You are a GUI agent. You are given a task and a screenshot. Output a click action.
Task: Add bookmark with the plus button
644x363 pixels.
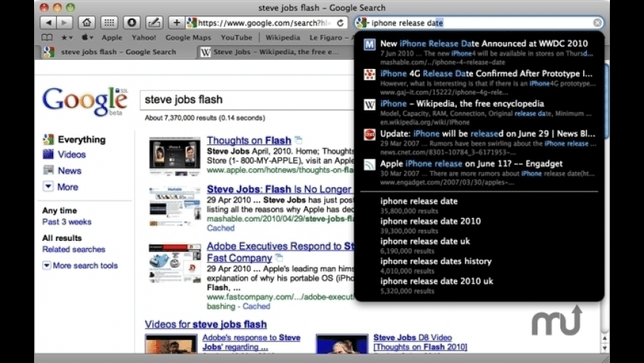pos(177,23)
